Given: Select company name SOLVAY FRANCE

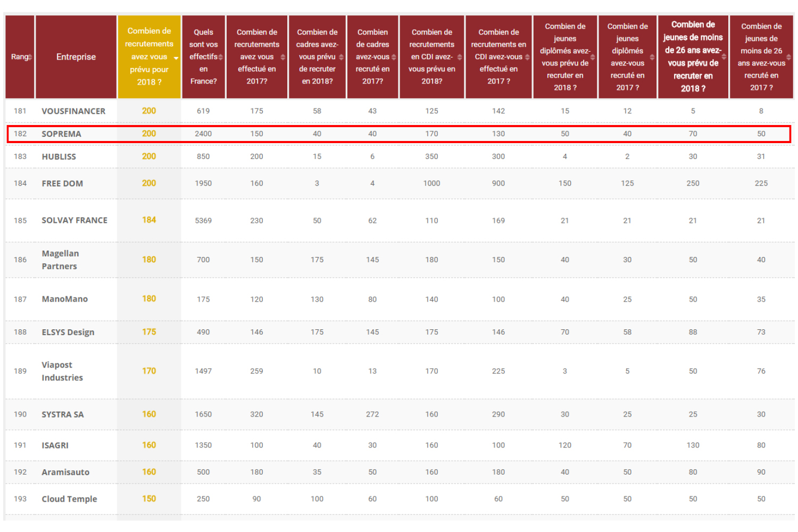Looking at the screenshot, I should [74, 220].
